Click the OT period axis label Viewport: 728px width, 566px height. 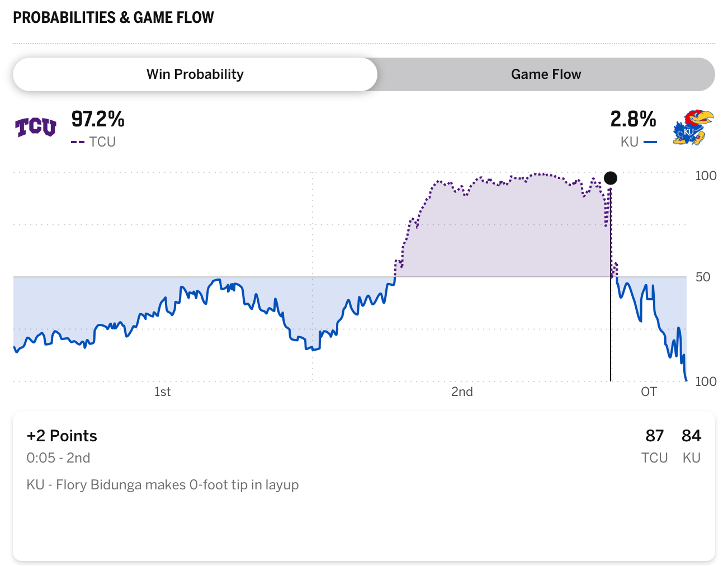click(x=649, y=392)
